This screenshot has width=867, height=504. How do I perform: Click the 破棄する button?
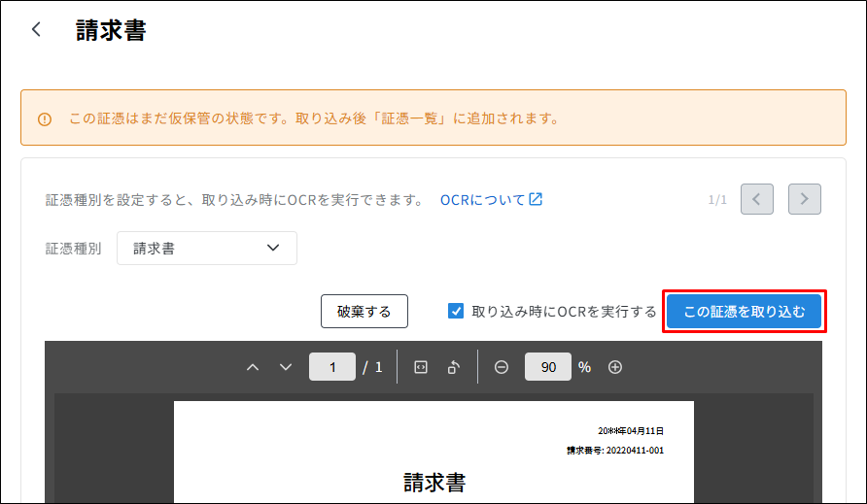364,311
